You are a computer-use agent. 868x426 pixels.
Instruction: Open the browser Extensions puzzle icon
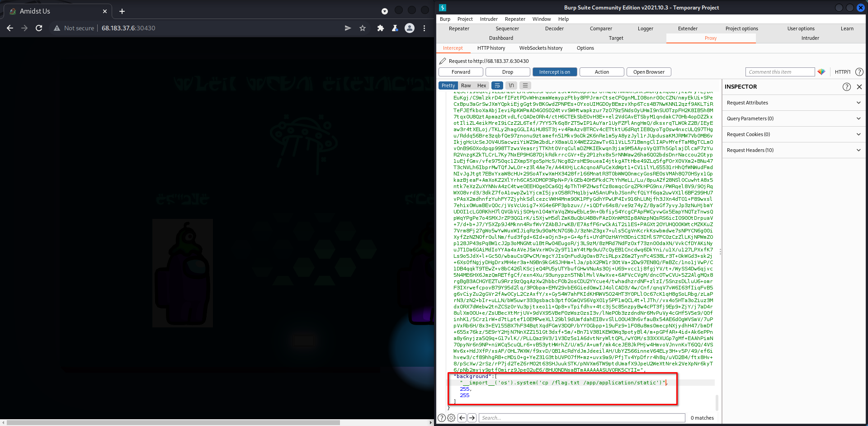[x=381, y=28]
